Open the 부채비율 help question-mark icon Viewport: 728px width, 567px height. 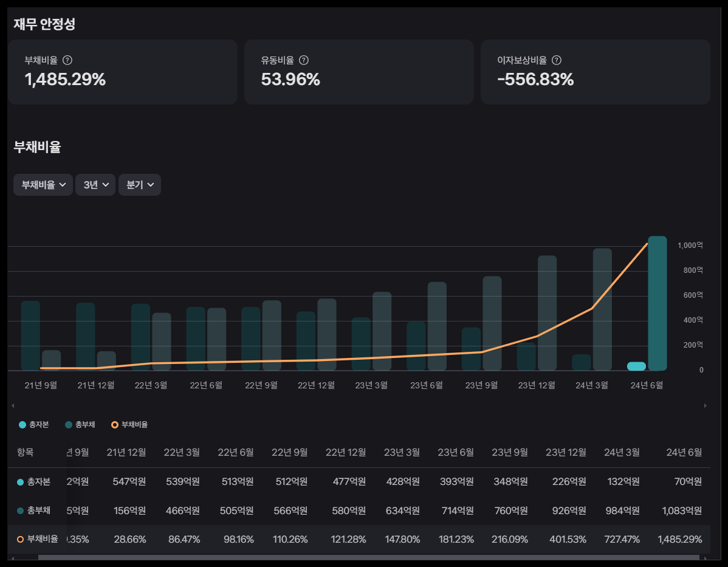(x=67, y=60)
